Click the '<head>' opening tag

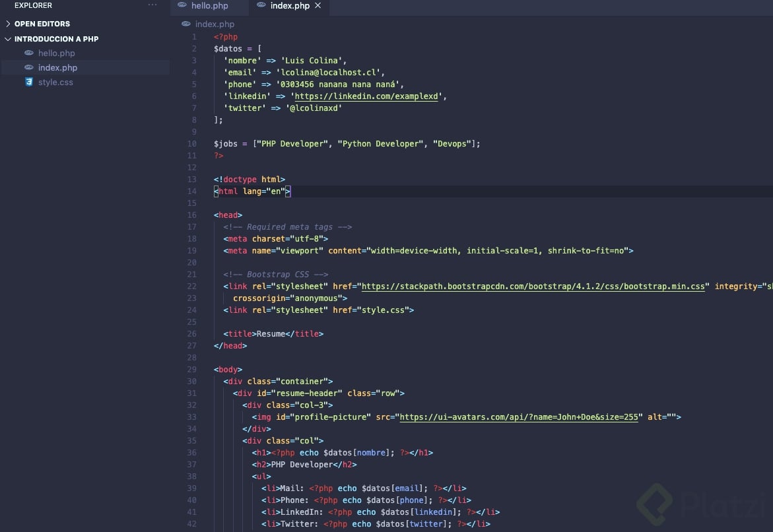[x=228, y=215]
